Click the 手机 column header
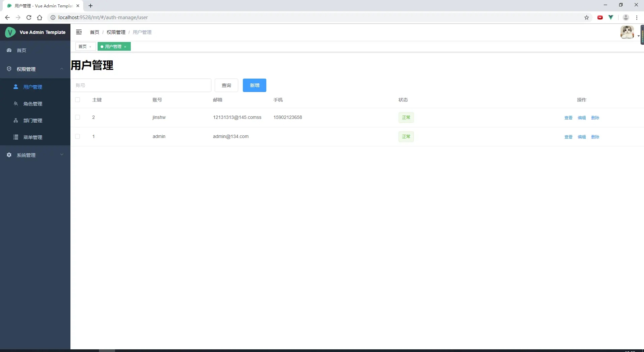 [x=278, y=100]
